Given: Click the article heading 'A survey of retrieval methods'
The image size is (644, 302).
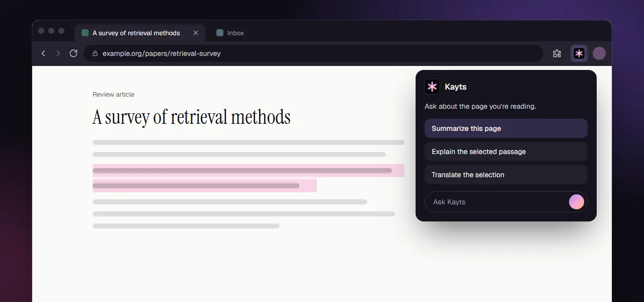Looking at the screenshot, I should pos(192,117).
